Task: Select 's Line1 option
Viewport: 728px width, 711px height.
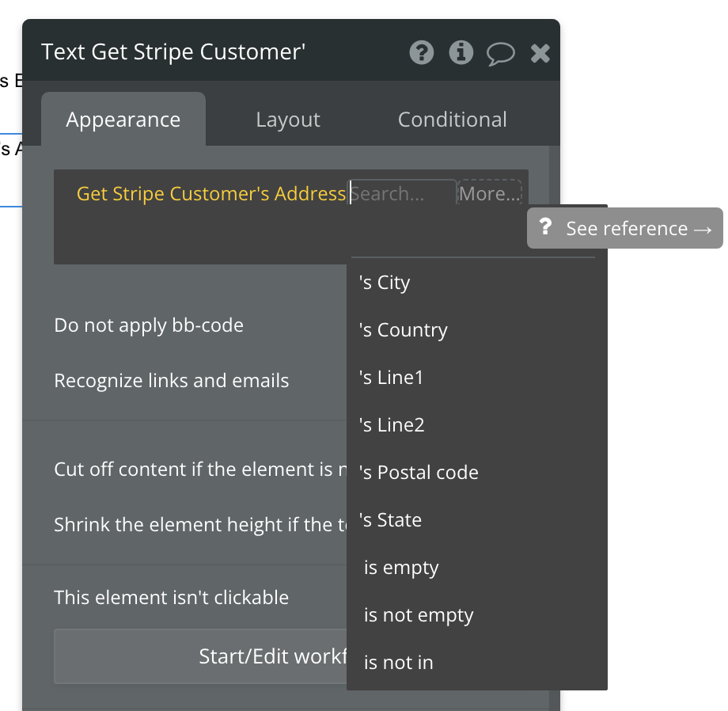Action: [392, 378]
